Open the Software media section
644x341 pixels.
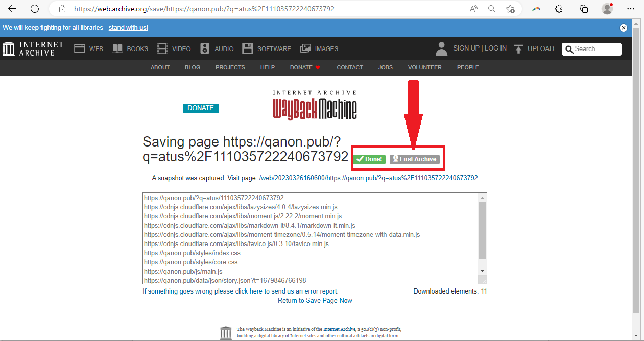click(x=267, y=49)
